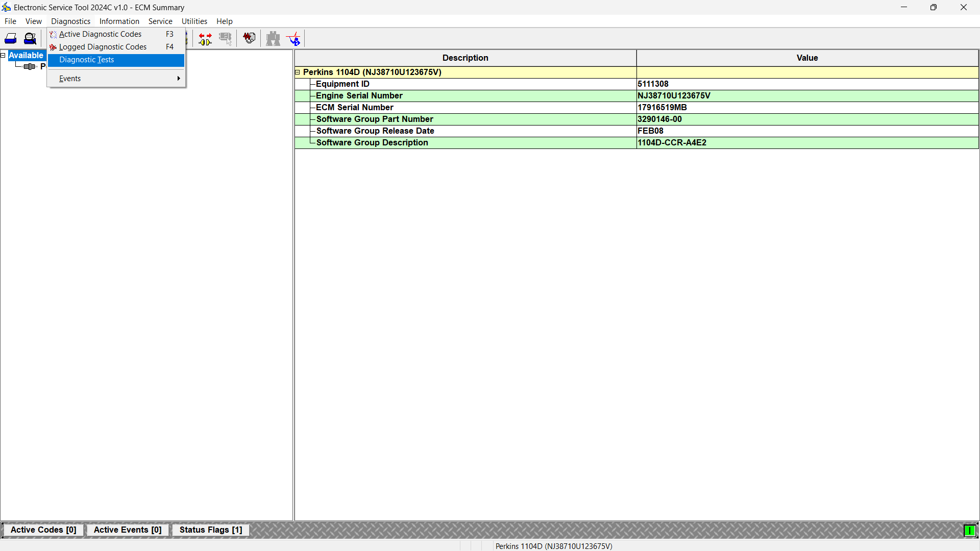The width and height of the screenshot is (980, 551).
Task: Select Software Group Description label
Action: pos(372,143)
